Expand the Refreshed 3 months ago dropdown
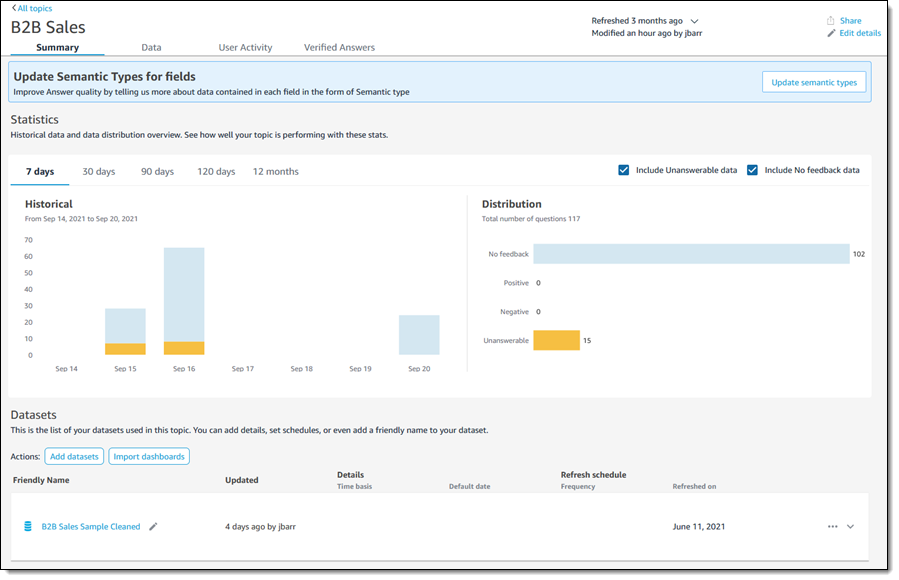This screenshot has width=899, height=580. [695, 21]
